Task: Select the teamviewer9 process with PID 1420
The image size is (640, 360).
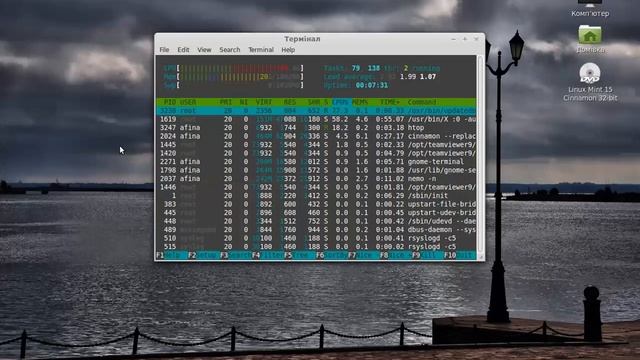Action: [316, 153]
